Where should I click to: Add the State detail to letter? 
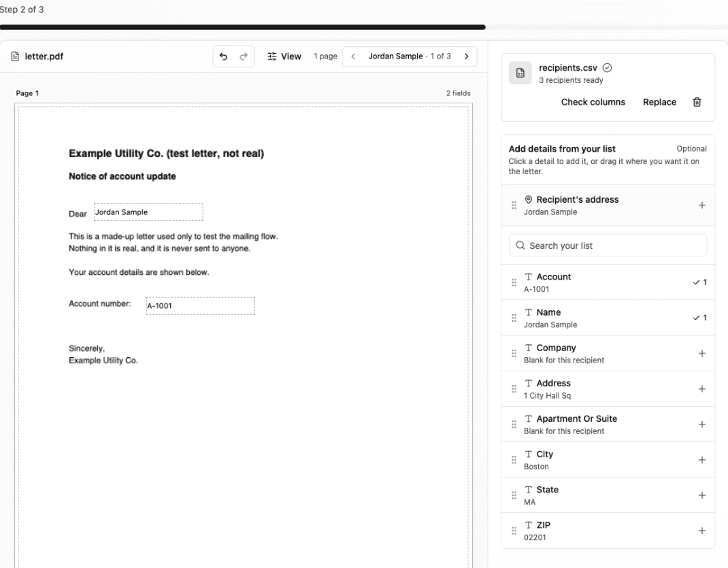702,495
